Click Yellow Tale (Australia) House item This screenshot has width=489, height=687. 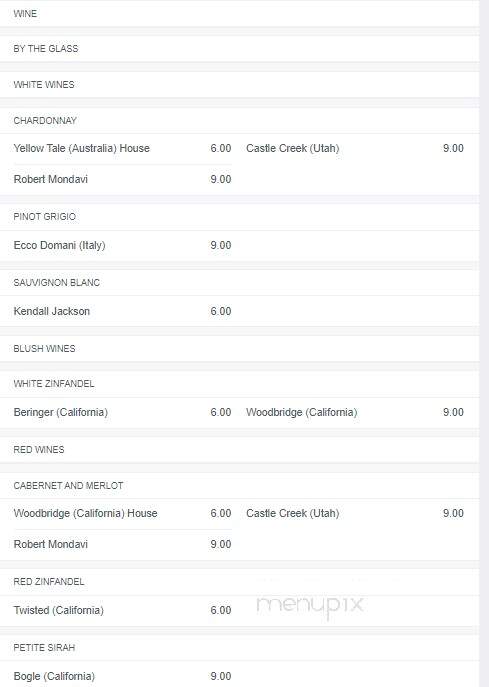[x=82, y=149]
